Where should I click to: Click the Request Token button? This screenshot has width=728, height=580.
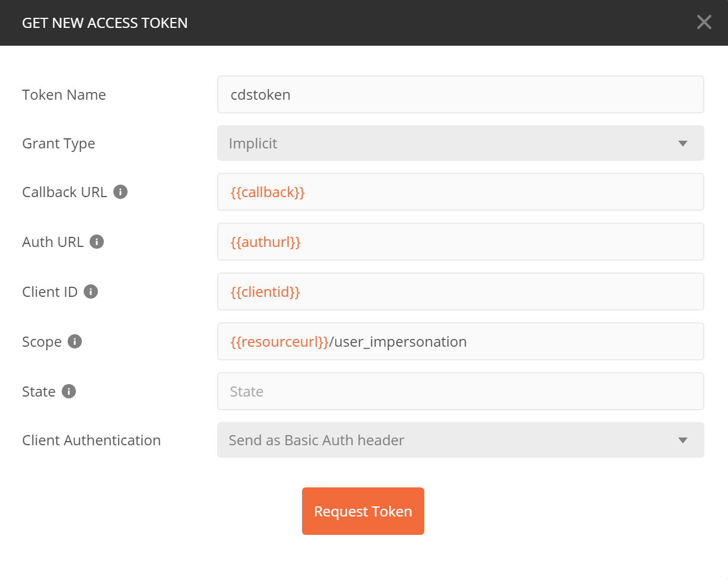coord(363,511)
